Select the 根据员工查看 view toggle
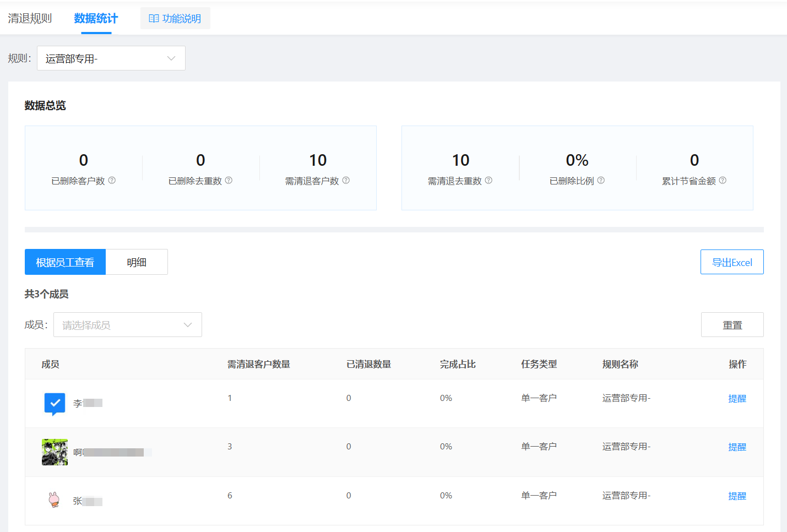The width and height of the screenshot is (787, 532). tap(65, 262)
